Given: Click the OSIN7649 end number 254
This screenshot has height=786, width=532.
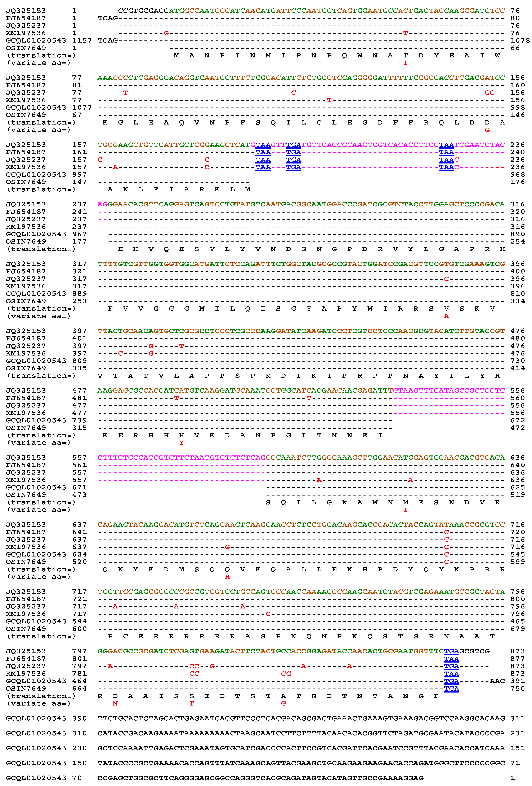Looking at the screenshot, I should (x=518, y=241).
